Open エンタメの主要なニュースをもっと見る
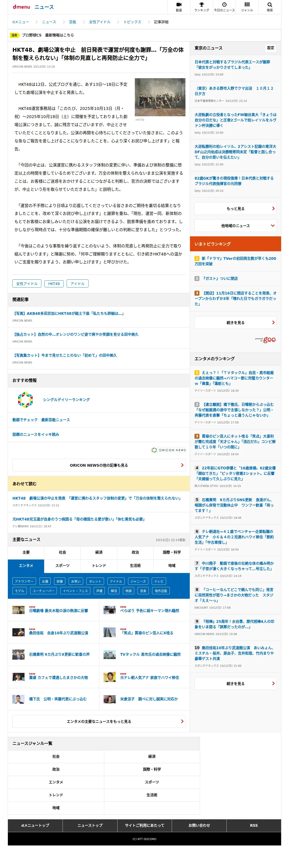Image resolution: width=289 pixels, height=868 pixels. (99, 721)
